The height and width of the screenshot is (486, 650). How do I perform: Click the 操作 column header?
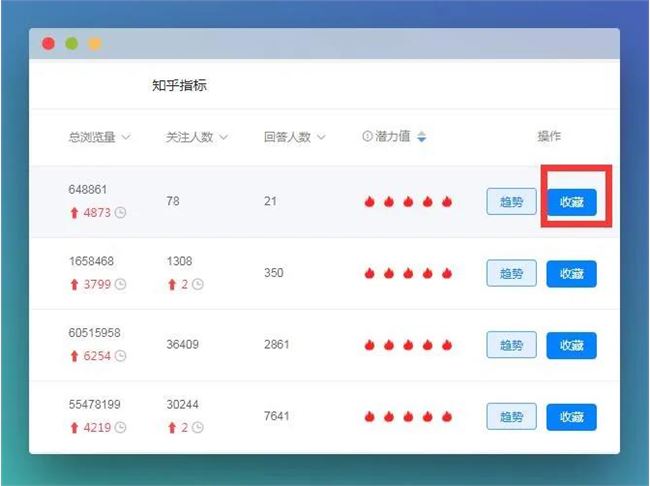pos(549,136)
